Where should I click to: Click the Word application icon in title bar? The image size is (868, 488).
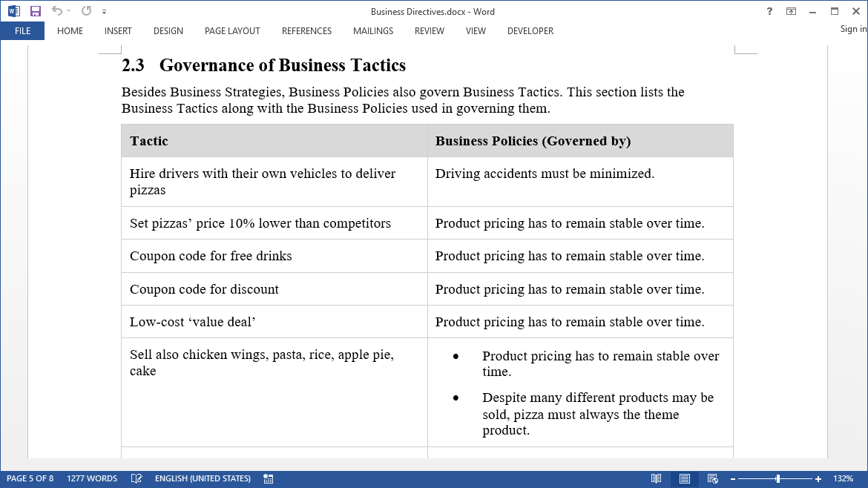tap(14, 11)
